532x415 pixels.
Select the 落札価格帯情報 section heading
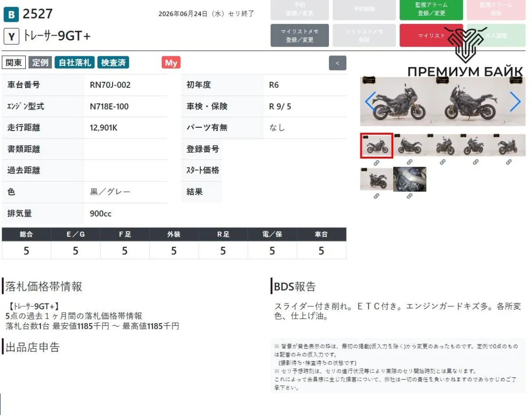coord(44,287)
